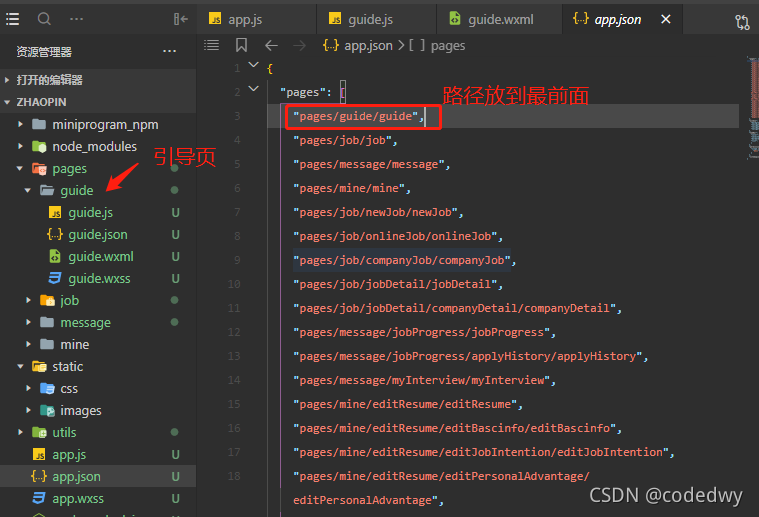Expand the images folder
The width and height of the screenshot is (759, 517).
pyautogui.click(x=28, y=410)
